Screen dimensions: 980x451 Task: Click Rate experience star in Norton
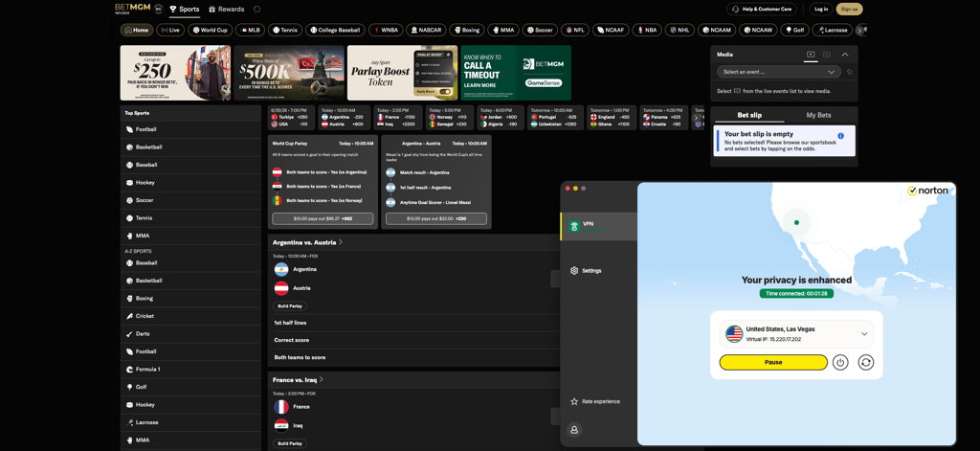(x=574, y=401)
